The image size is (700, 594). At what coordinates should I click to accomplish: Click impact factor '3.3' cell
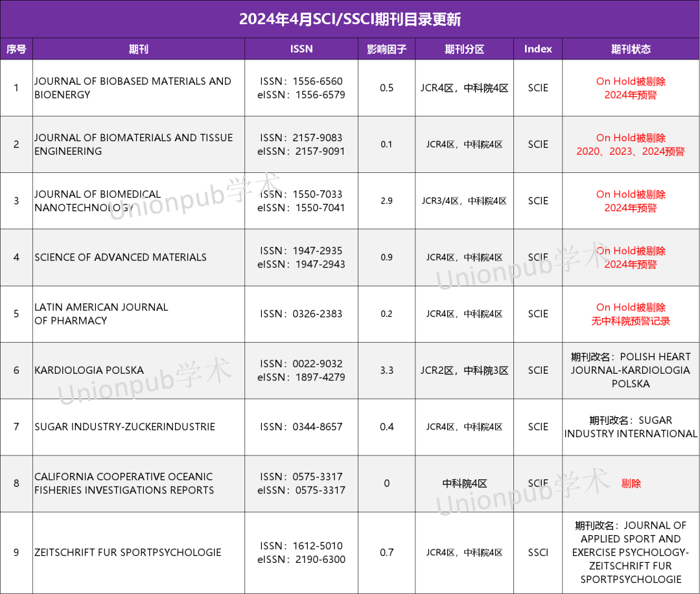point(386,371)
